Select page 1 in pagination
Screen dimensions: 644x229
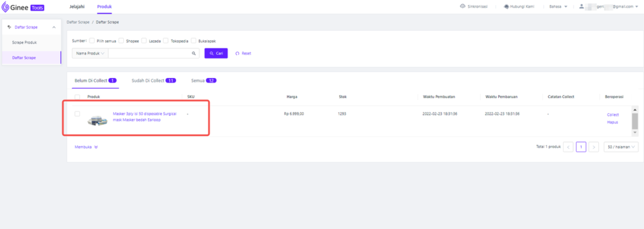(x=580, y=147)
